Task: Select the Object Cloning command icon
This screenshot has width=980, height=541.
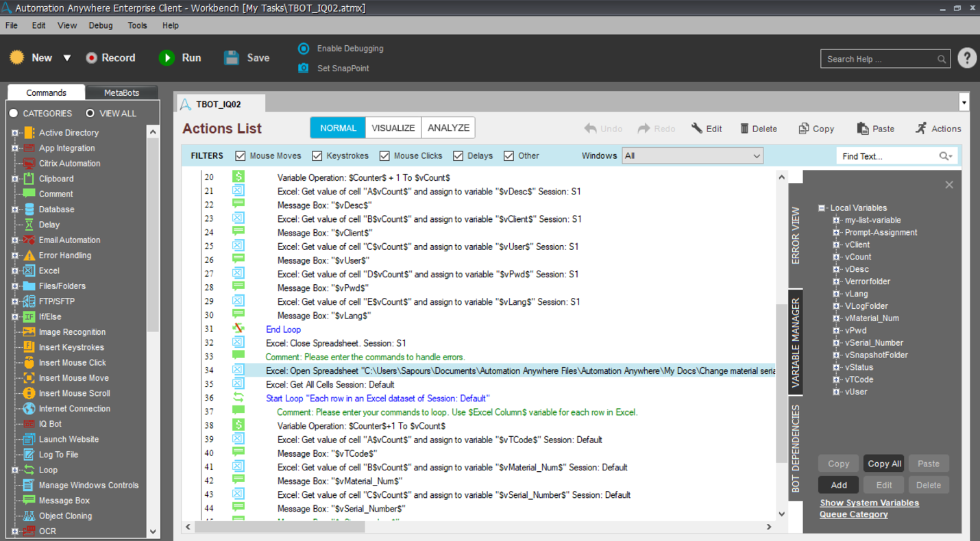Action: click(29, 516)
